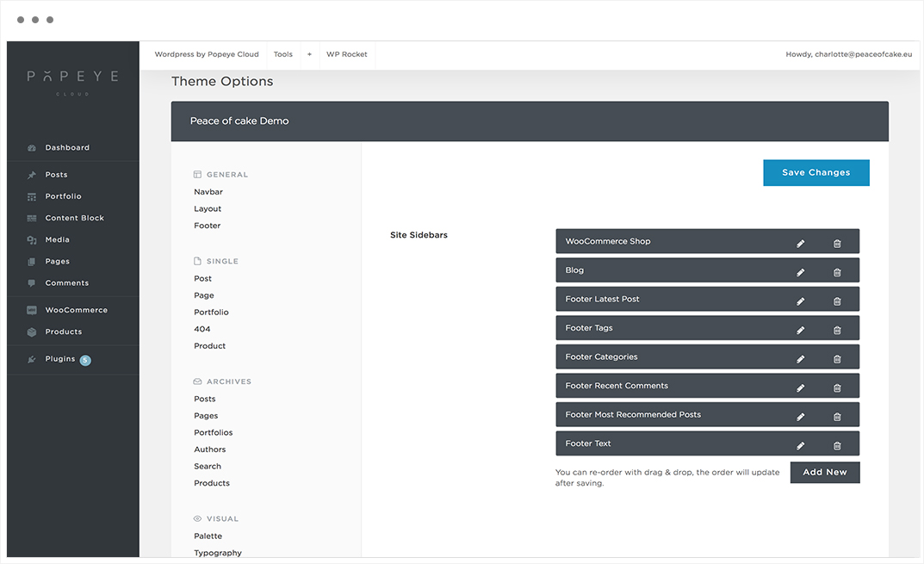
Task: Select Posts under Archives options
Action: pyautogui.click(x=205, y=399)
